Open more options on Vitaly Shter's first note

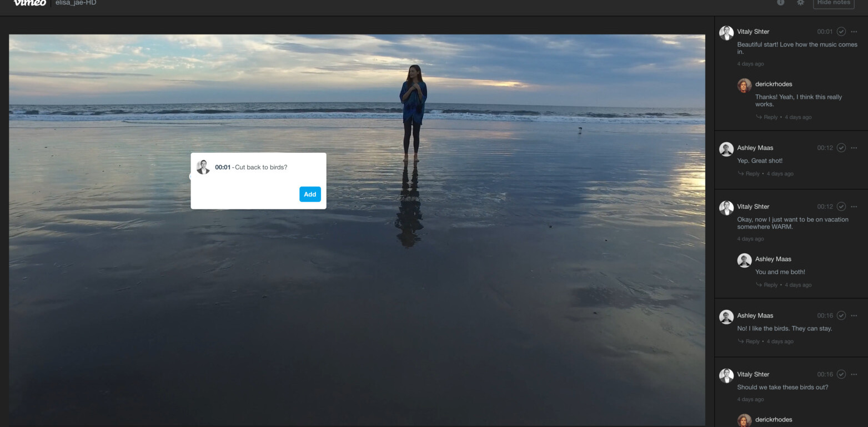point(854,32)
